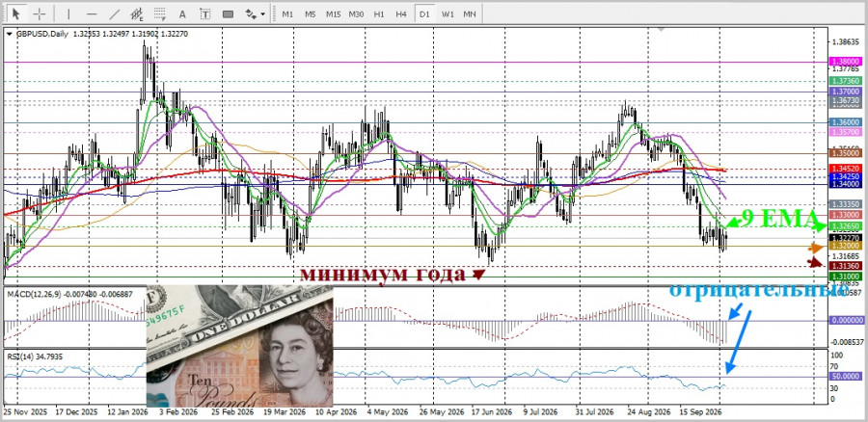Viewport: 868px width, 422px height.
Task: Click the 1.38635 top scale value
Action: [846, 42]
